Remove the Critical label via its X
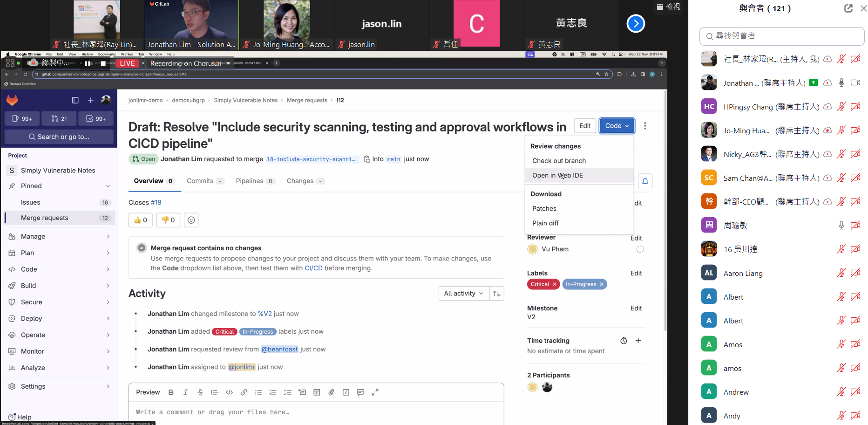868x425 pixels. click(555, 284)
